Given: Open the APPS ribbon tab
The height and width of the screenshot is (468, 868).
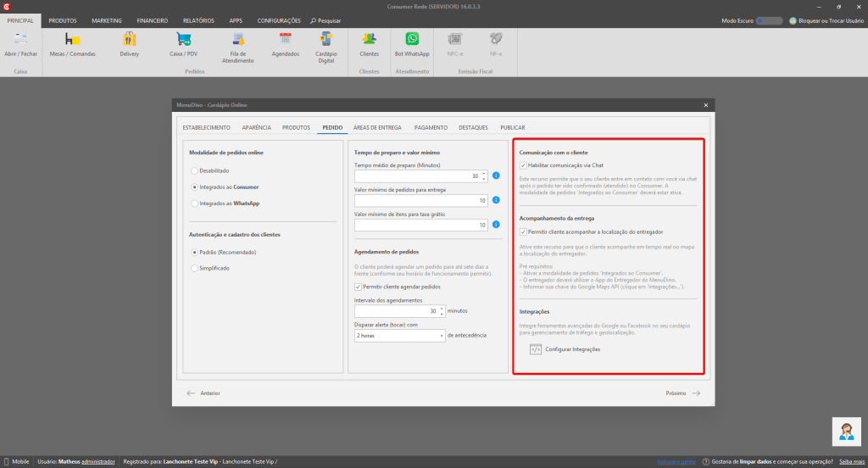Looking at the screenshot, I should tap(236, 20).
